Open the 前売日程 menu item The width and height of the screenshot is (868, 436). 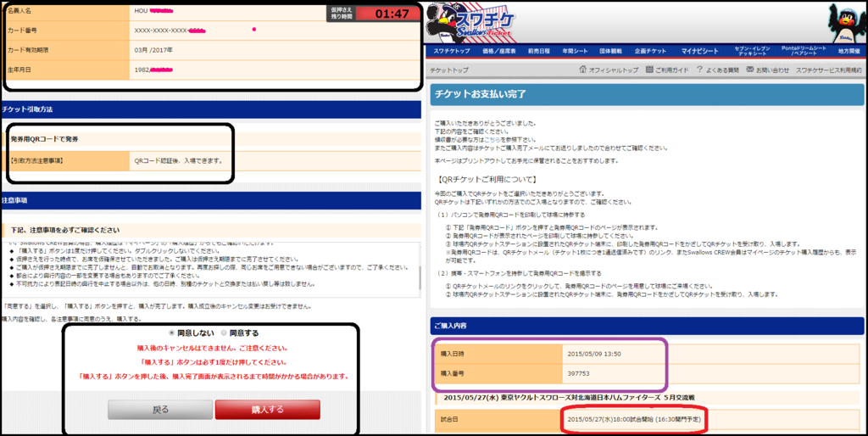tap(538, 51)
